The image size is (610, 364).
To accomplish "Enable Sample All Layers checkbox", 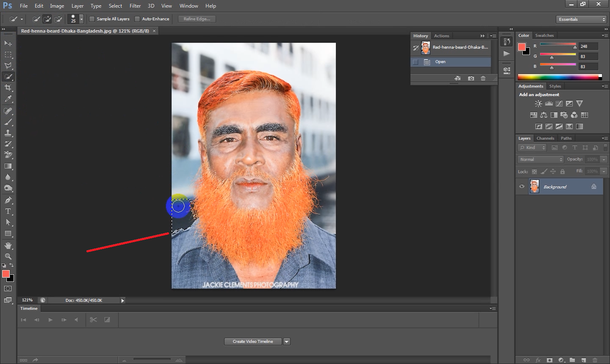I will tap(92, 19).
